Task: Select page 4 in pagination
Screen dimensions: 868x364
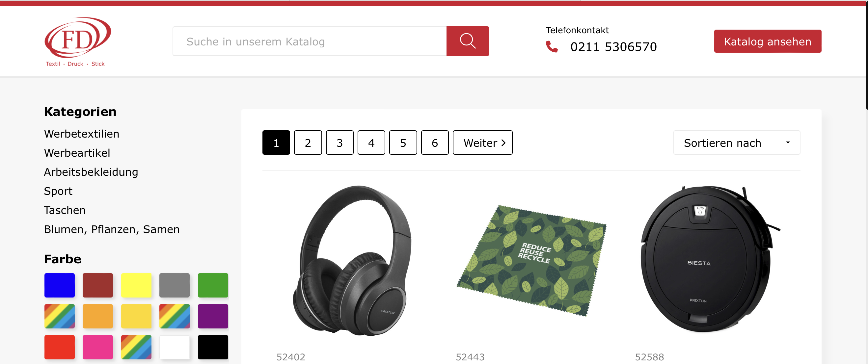Action: tap(371, 143)
